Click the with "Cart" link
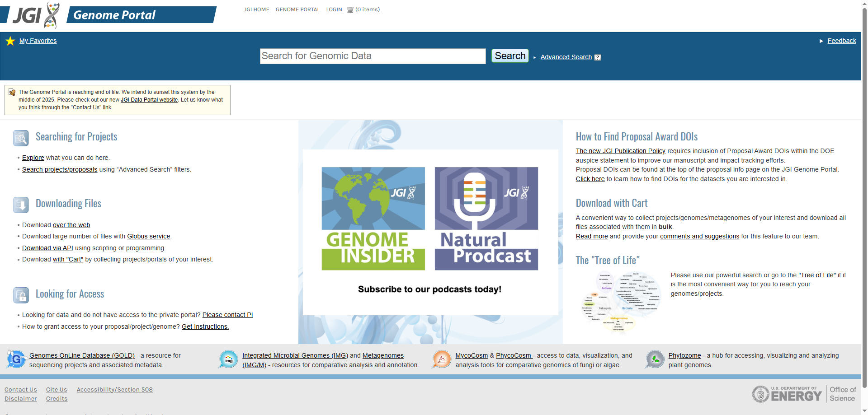The image size is (868, 415). (x=68, y=259)
